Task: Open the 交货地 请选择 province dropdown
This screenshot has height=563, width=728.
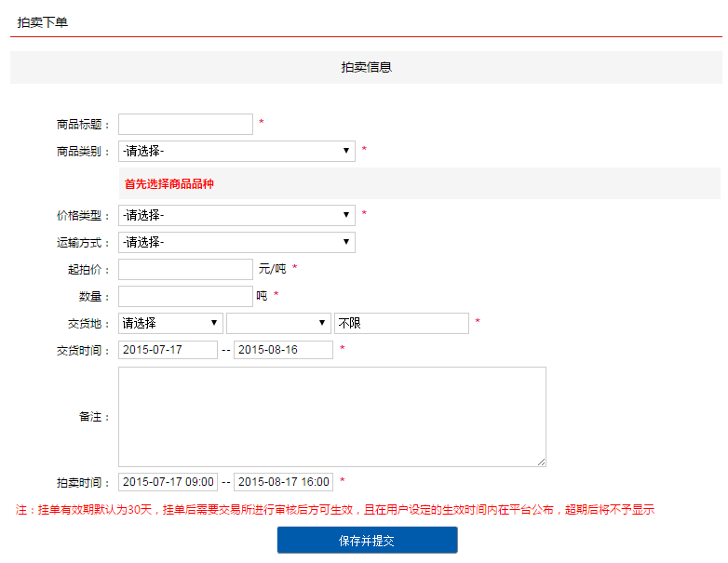Action: point(170,323)
